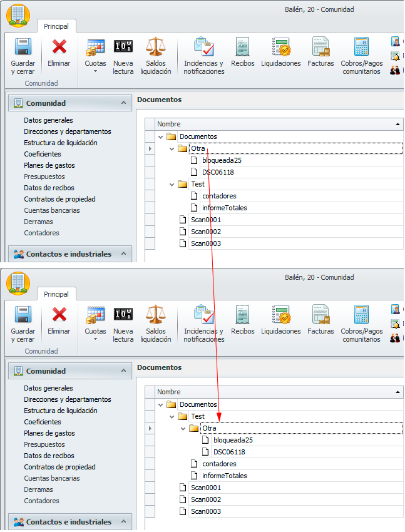Click Guardar y cerrar in the upper window
This screenshot has width=405, height=532.
(23, 56)
